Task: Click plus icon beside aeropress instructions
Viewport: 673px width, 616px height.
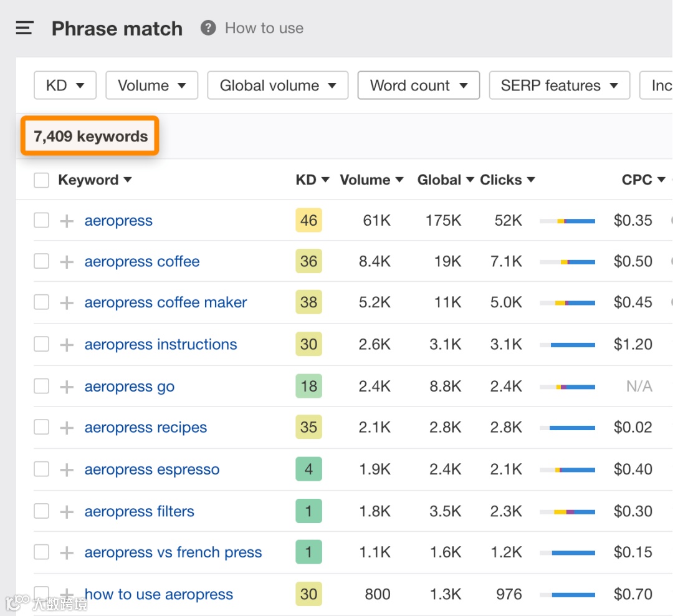Action: coord(67,345)
